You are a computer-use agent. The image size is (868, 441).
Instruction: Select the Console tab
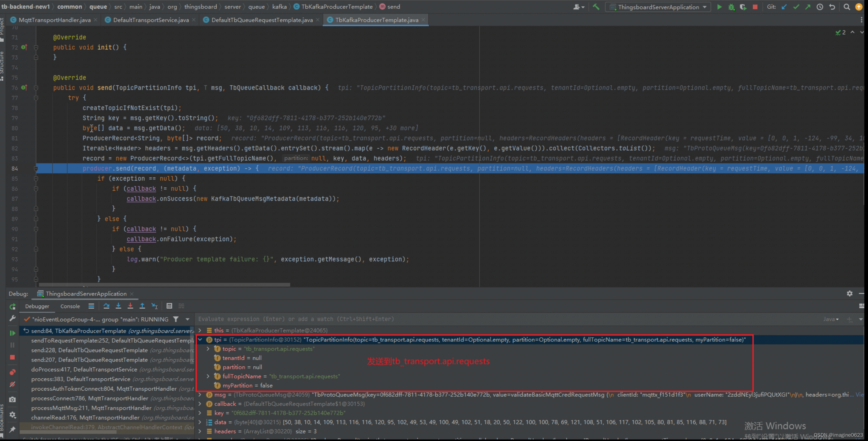click(70, 306)
